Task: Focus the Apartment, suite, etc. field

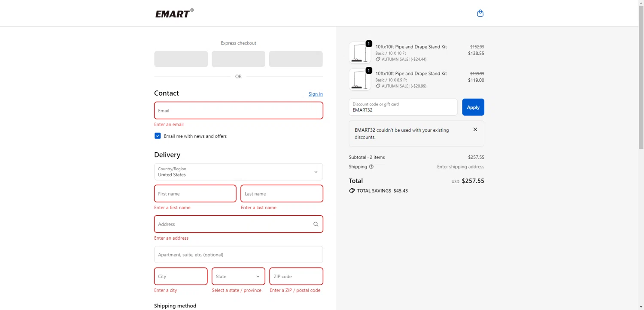Action: pos(238,255)
